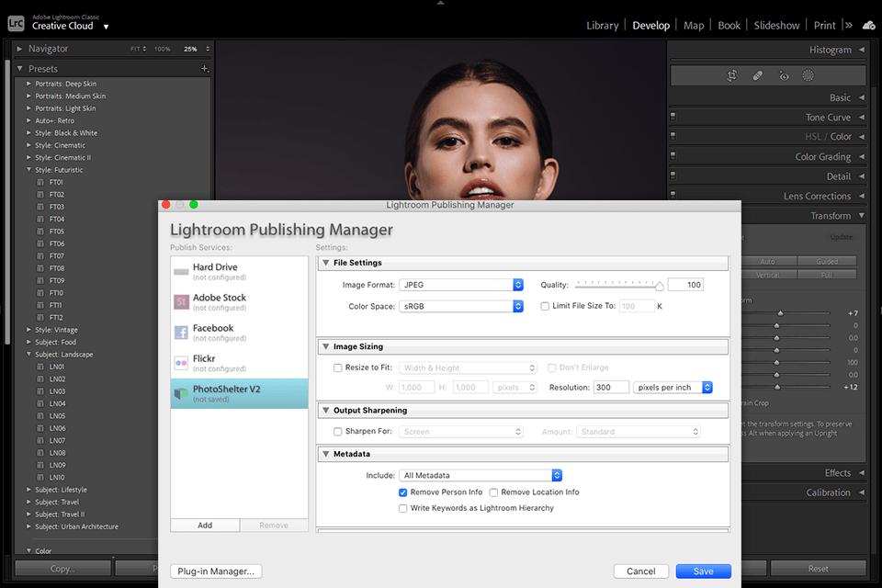Click the PhotoShelter V2 service icon
The height and width of the screenshot is (588, 882).
pos(181,393)
